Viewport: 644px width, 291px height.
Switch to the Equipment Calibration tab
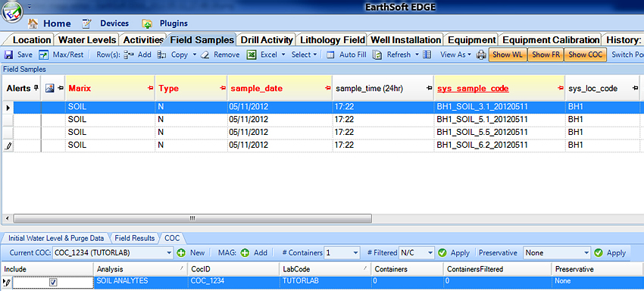[550, 40]
